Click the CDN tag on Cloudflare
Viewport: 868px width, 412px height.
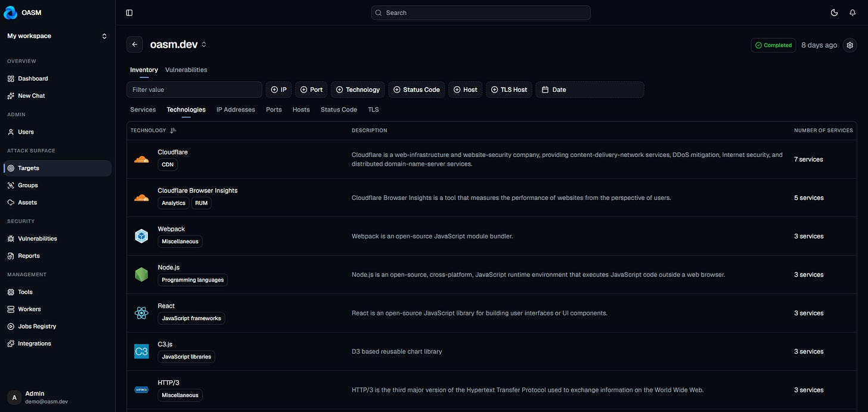pyautogui.click(x=168, y=165)
